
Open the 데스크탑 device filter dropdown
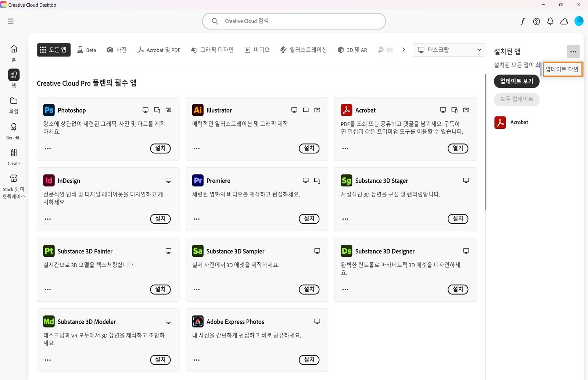coord(449,50)
